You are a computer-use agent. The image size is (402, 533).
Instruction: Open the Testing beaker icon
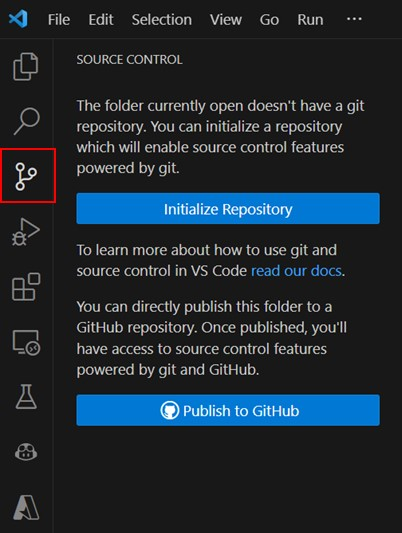(26, 396)
